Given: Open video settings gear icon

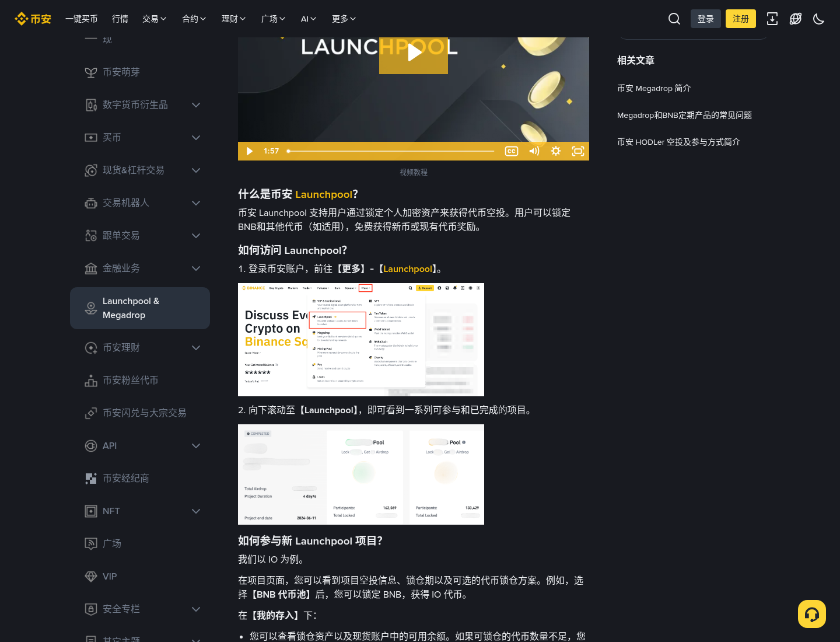Looking at the screenshot, I should (x=556, y=151).
